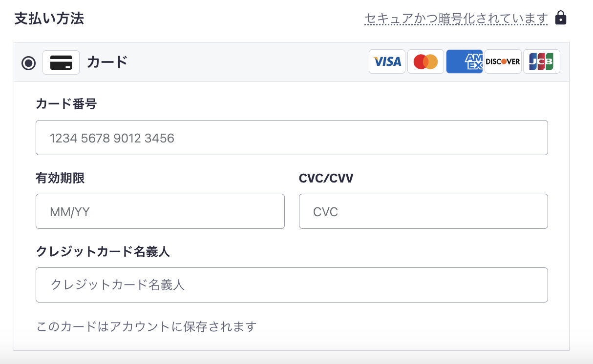Click the Discover card logo

[503, 61]
